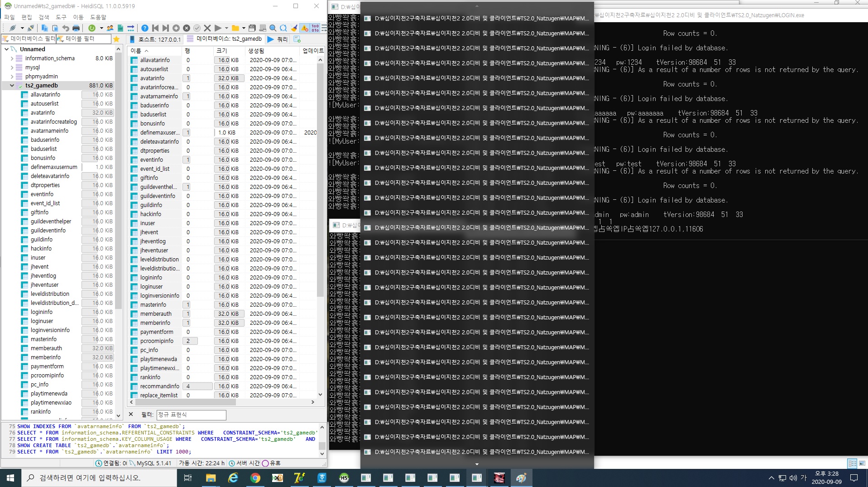Viewport: 868px width, 487px height.
Task: Open dropdown arrow next to folder icon
Action: pos(244,28)
